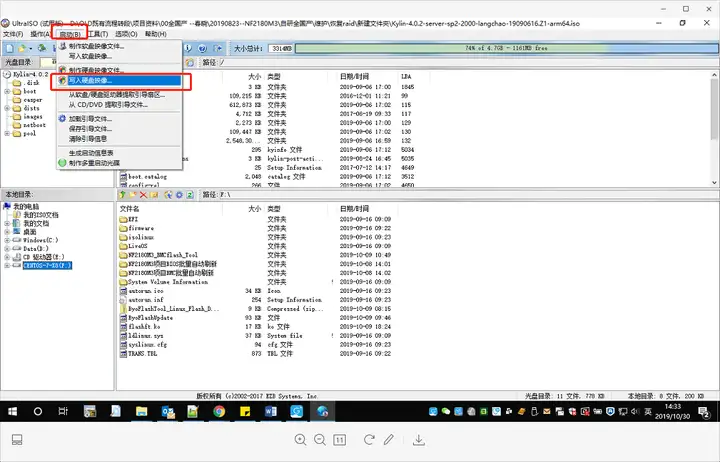
Task: Open the 帮助(H) menu
Action: click(x=156, y=34)
